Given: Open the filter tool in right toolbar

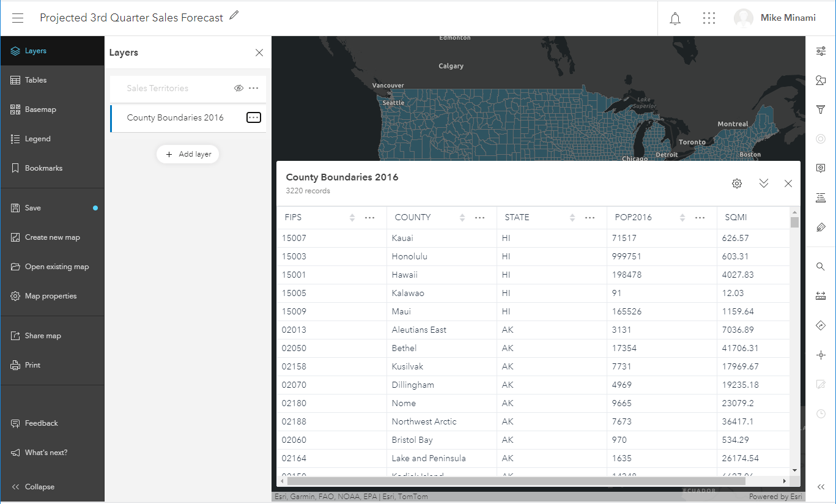Looking at the screenshot, I should 821,109.
